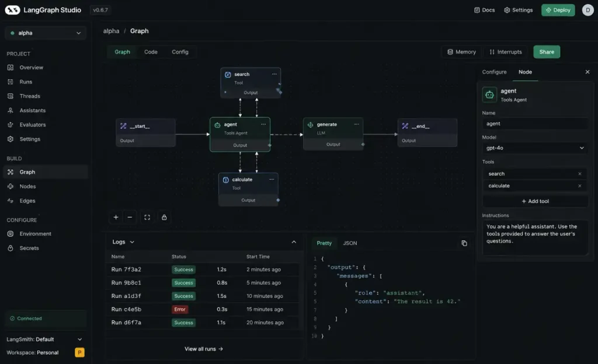The width and height of the screenshot is (598, 364).
Task: Click the Deploy button
Action: point(558,10)
